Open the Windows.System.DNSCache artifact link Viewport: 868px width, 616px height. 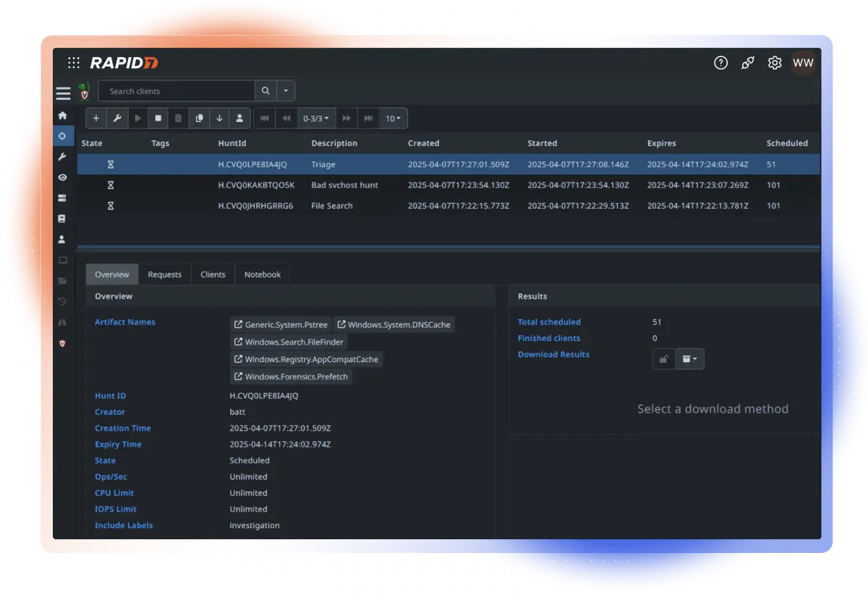[393, 325]
